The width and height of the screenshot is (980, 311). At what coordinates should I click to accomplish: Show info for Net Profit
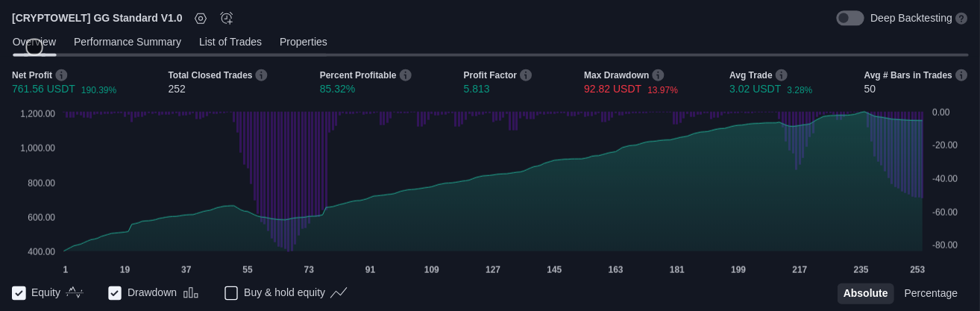click(61, 75)
